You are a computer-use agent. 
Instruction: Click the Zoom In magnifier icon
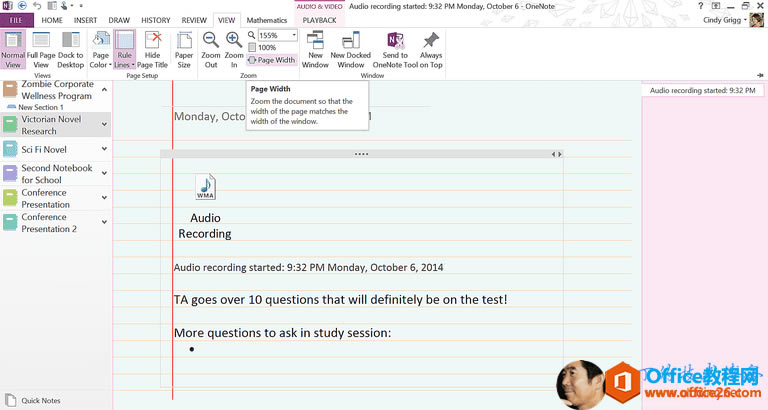[233, 41]
